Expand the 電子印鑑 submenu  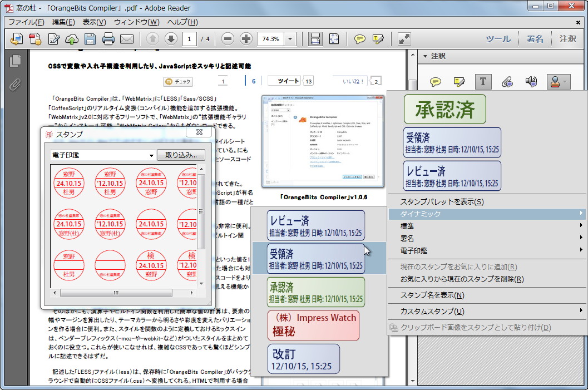pos(486,250)
